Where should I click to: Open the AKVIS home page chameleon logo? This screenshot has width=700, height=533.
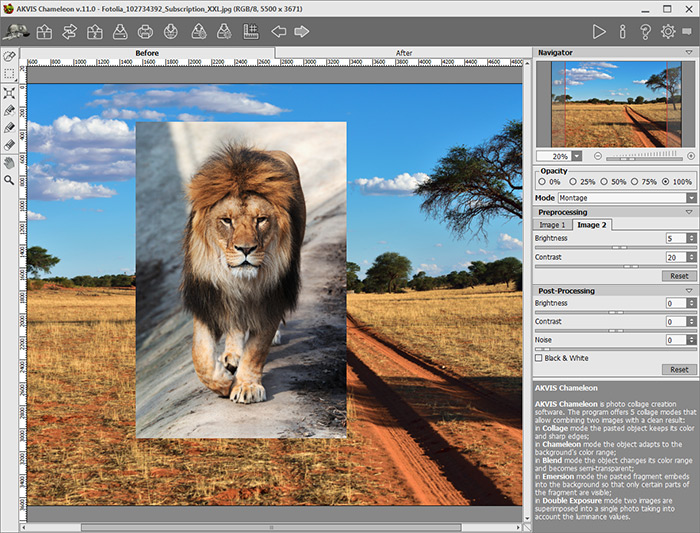click(17, 32)
